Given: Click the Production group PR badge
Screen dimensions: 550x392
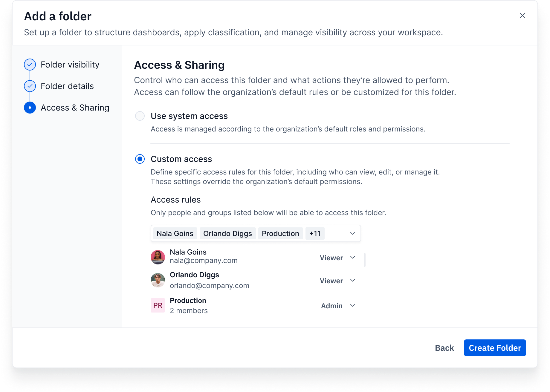Looking at the screenshot, I should (x=158, y=305).
